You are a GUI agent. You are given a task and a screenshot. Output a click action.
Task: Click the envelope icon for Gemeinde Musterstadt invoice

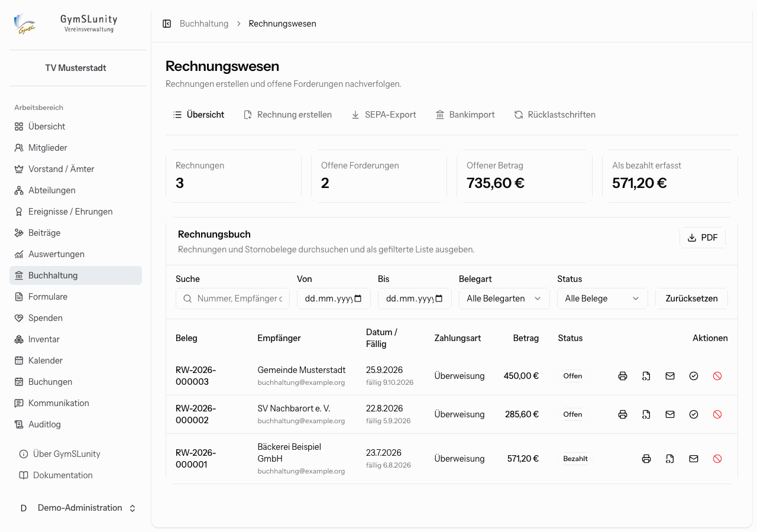(670, 376)
